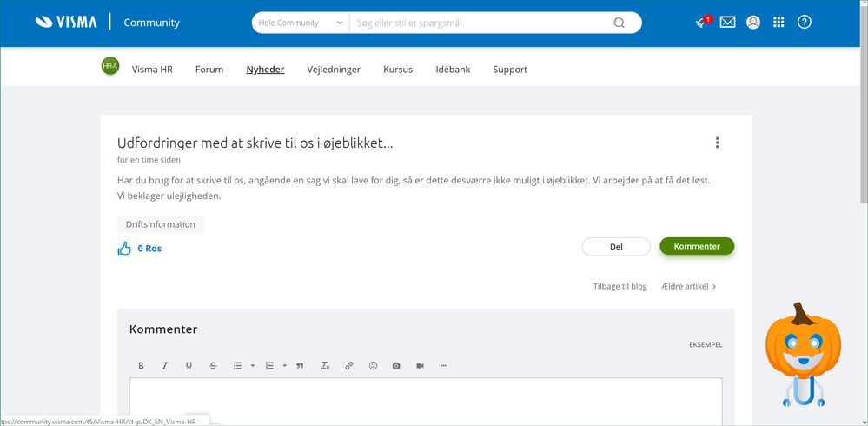
Task: Clear formatting in comment editor
Action: (x=326, y=366)
